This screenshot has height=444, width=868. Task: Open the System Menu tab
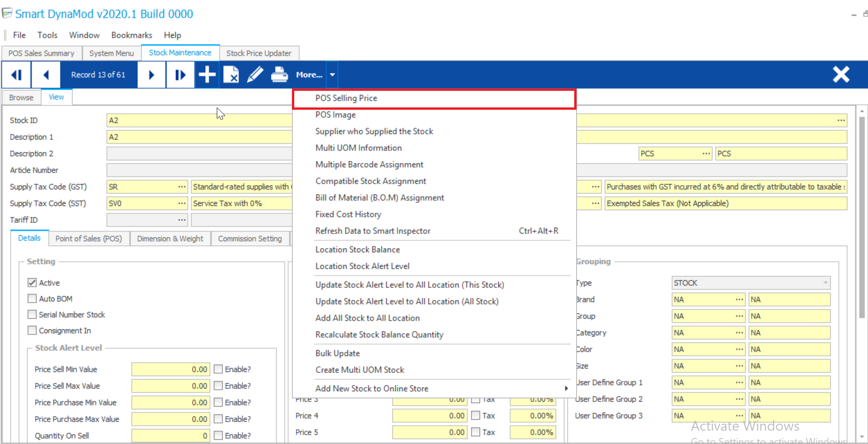(112, 53)
